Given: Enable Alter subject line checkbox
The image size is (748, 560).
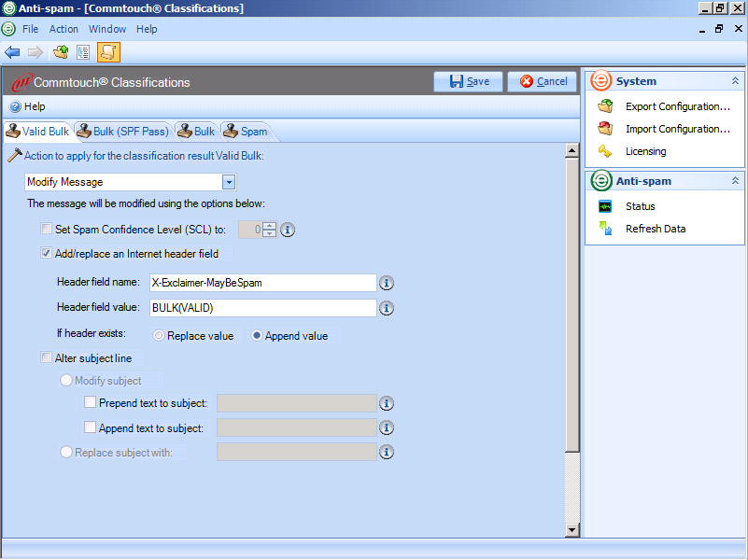Looking at the screenshot, I should [x=46, y=357].
